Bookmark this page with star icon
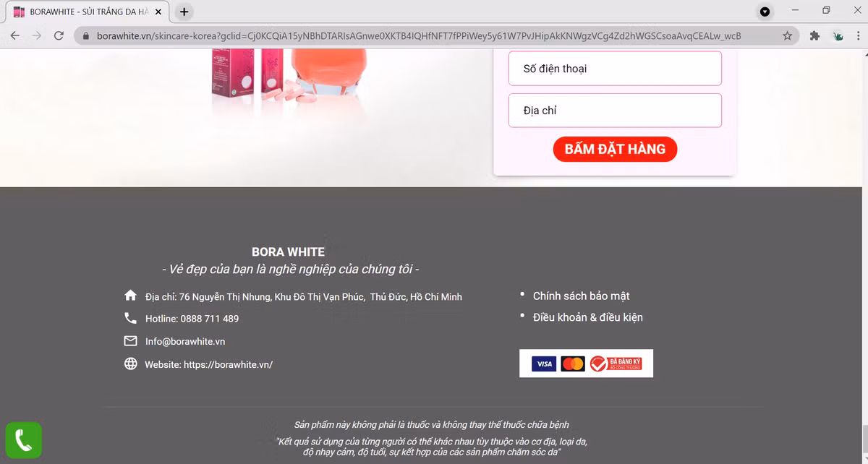The width and height of the screenshot is (868, 464). click(787, 35)
